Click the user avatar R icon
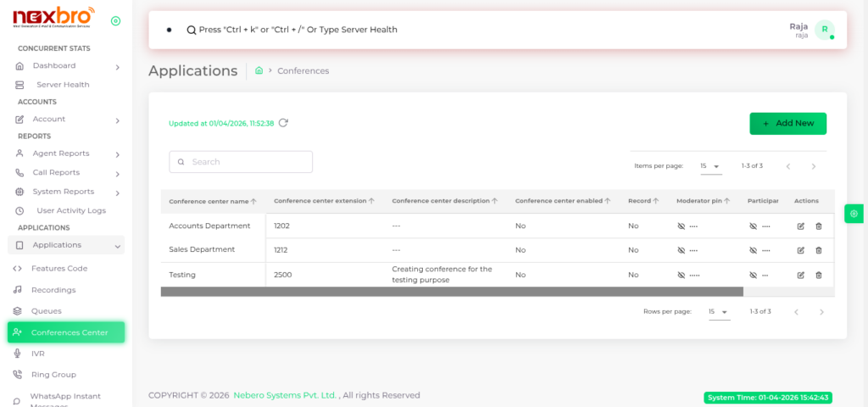868x407 pixels. point(824,30)
